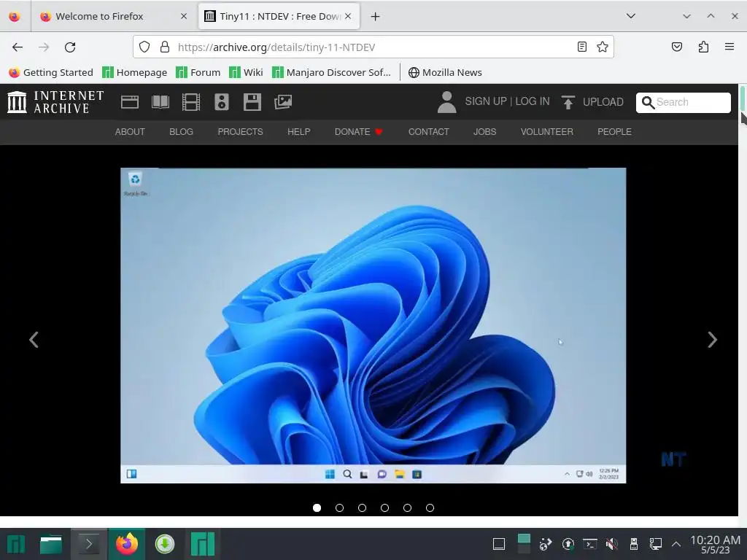Viewport: 747px width, 560px height.
Task: Open the tracking protection shield icon
Action: [x=144, y=47]
